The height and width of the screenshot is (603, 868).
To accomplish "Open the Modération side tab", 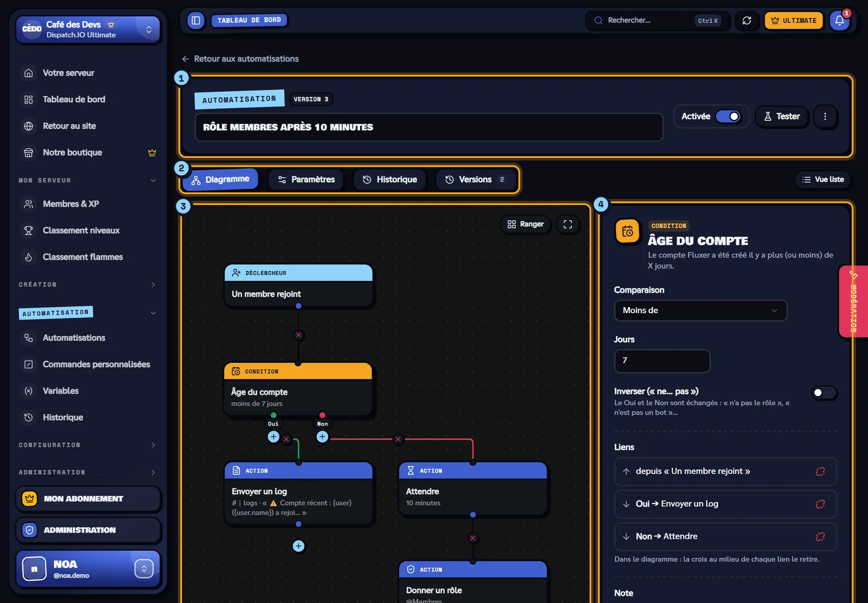I will coord(853,302).
